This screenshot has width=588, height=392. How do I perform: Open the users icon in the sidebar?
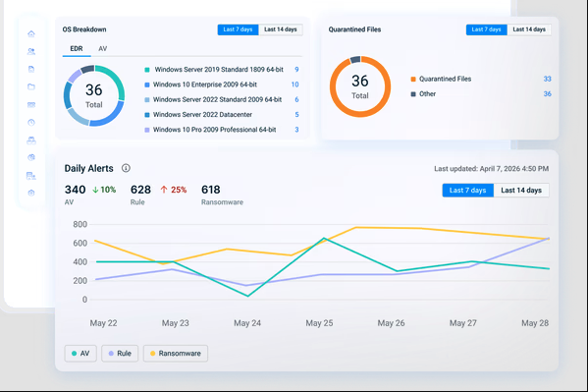31,51
